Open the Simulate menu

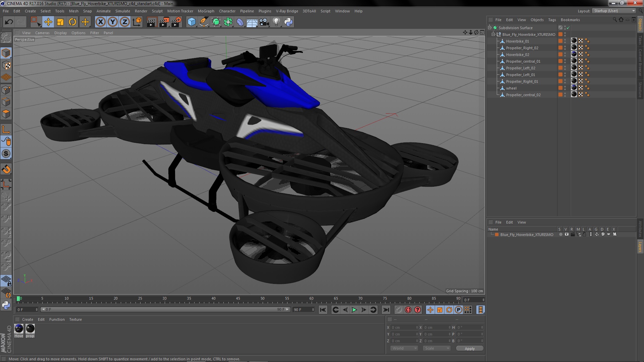click(x=122, y=11)
